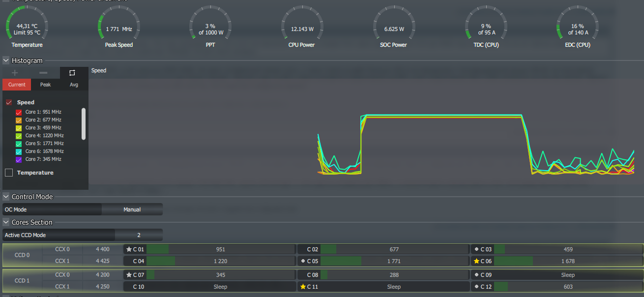Collapse the Control Mode section
Screen dimensions: 644x297
6,197
